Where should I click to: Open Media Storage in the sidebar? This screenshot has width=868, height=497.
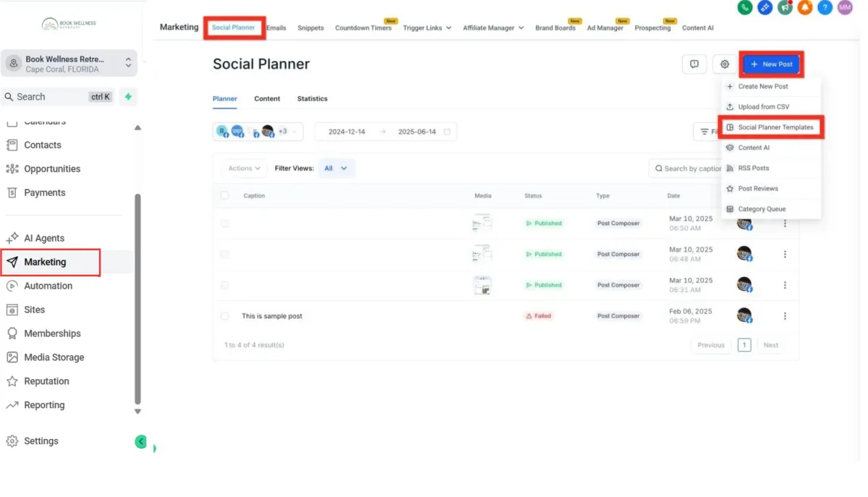tap(54, 357)
